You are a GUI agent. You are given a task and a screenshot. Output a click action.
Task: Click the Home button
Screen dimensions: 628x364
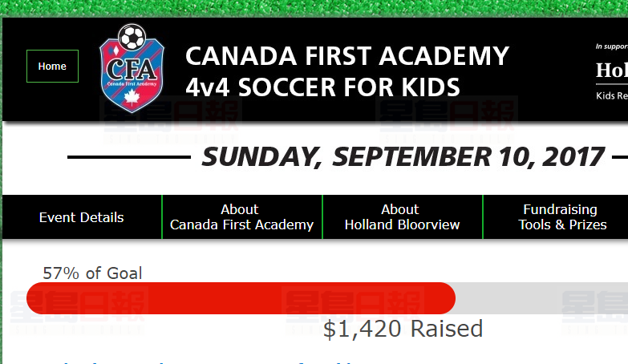(52, 66)
